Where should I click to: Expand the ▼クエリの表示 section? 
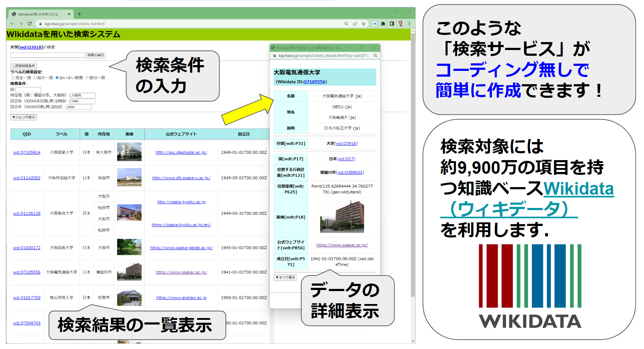pos(23,117)
